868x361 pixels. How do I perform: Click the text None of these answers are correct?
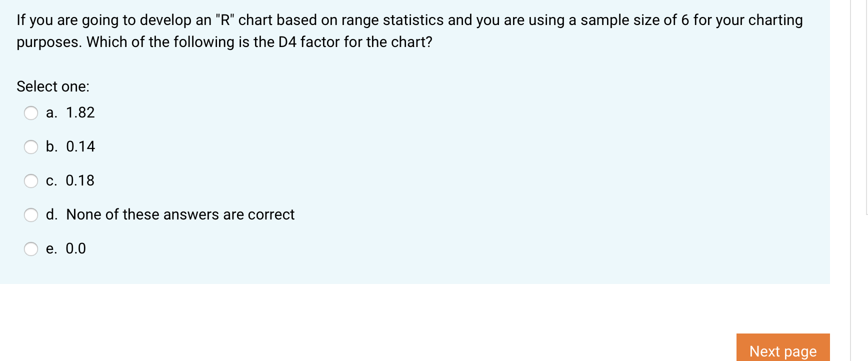coord(180,214)
